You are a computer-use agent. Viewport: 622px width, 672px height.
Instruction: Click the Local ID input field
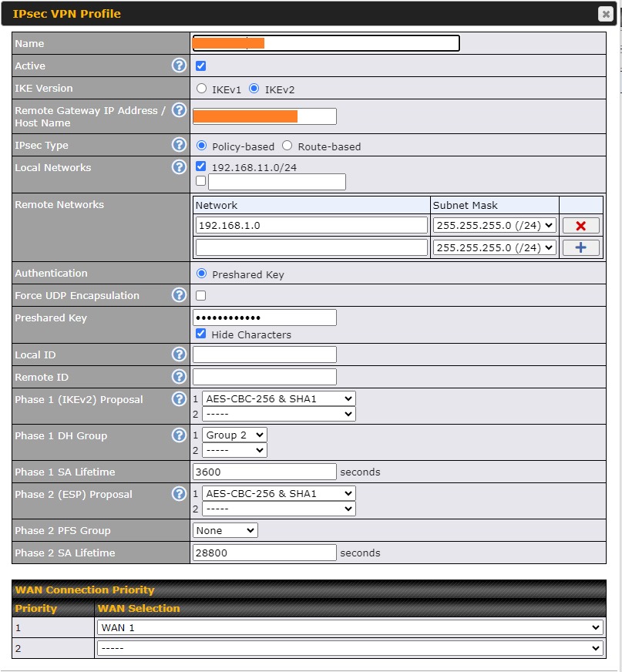click(264, 354)
